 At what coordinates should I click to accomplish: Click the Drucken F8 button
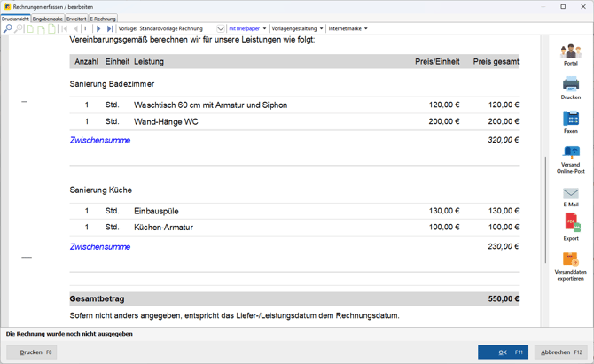pyautogui.click(x=32, y=352)
